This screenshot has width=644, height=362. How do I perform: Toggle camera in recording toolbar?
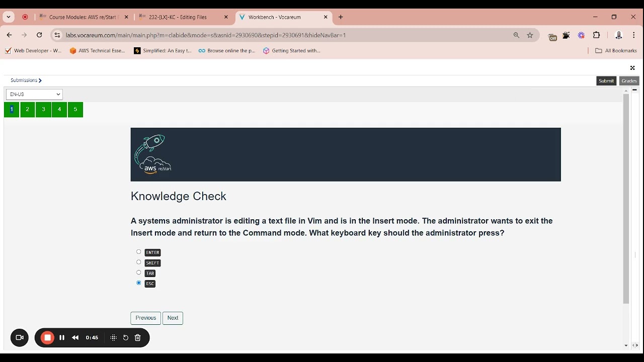(20, 338)
